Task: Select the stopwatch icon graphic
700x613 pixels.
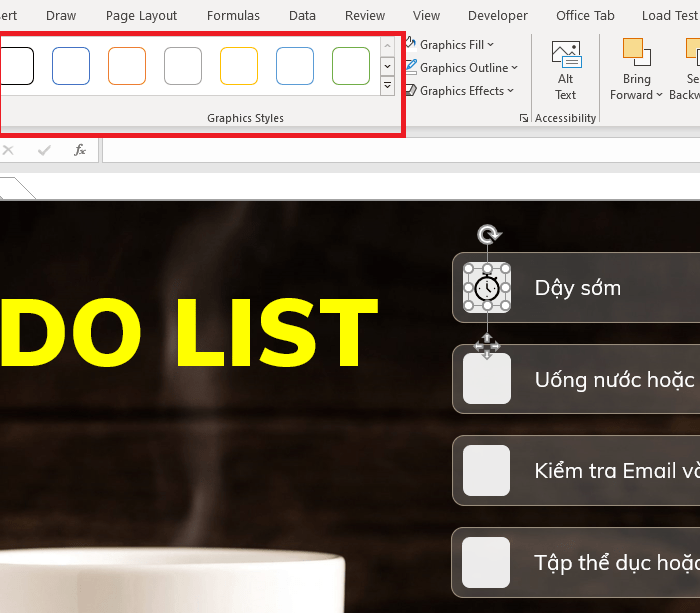Action: tap(487, 288)
